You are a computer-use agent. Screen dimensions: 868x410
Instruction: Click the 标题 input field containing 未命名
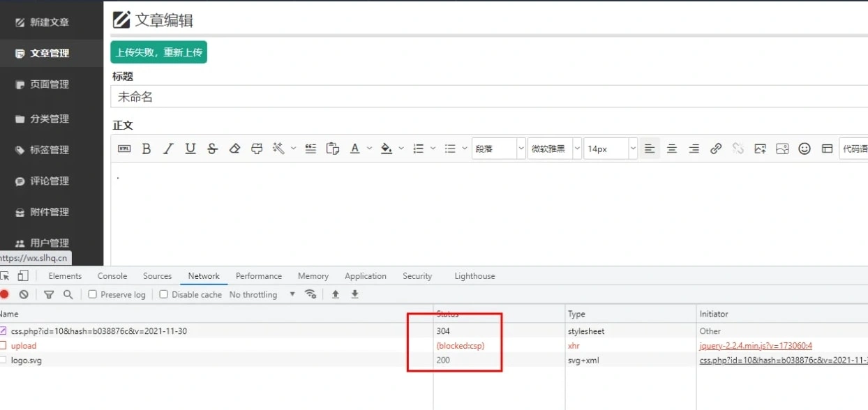488,97
